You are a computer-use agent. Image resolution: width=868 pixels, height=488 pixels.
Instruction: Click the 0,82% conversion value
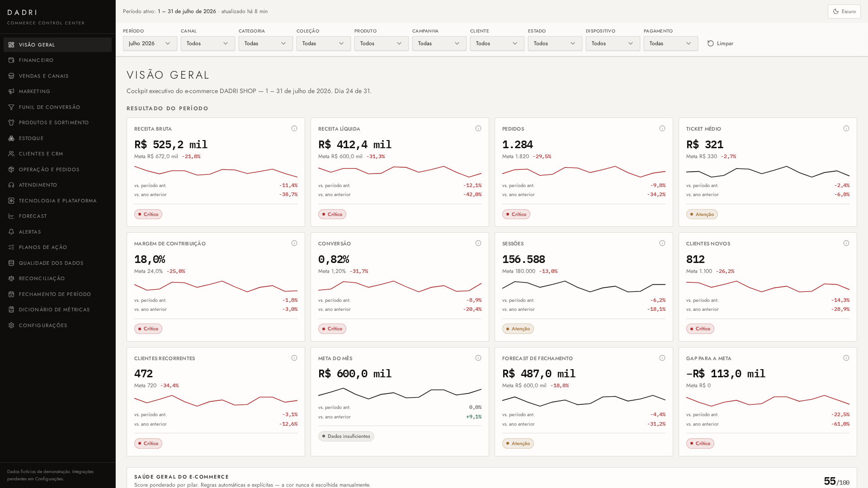pyautogui.click(x=334, y=259)
